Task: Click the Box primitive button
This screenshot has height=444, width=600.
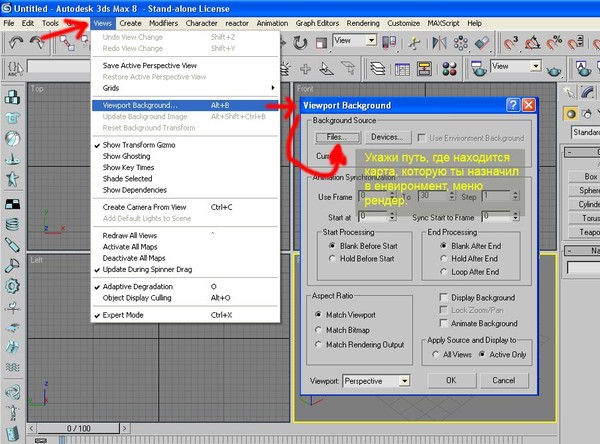Action: coord(585,177)
